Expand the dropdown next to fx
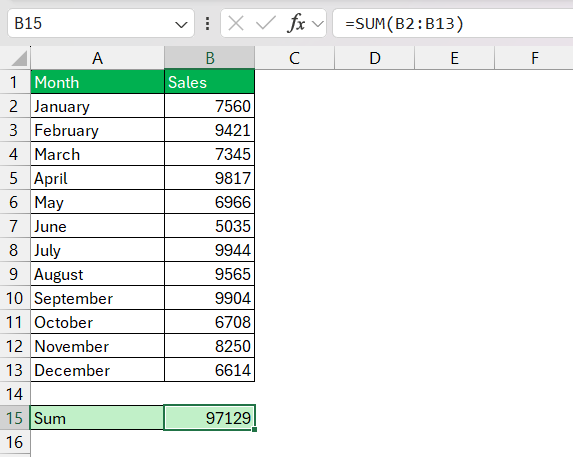The width and height of the screenshot is (573, 457). tap(318, 24)
